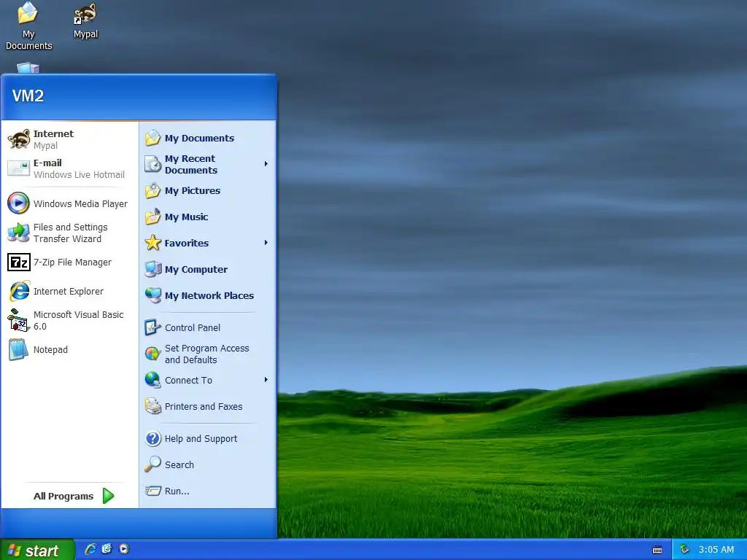Image resolution: width=747 pixels, height=560 pixels.
Task: Select the Internet menu entry label
Action: (x=53, y=134)
